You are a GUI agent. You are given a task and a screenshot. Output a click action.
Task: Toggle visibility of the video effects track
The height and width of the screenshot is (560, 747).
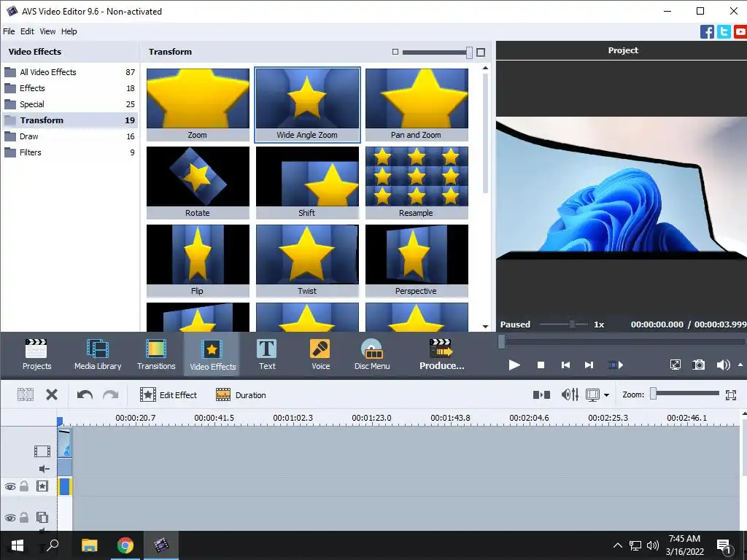pyautogui.click(x=10, y=486)
